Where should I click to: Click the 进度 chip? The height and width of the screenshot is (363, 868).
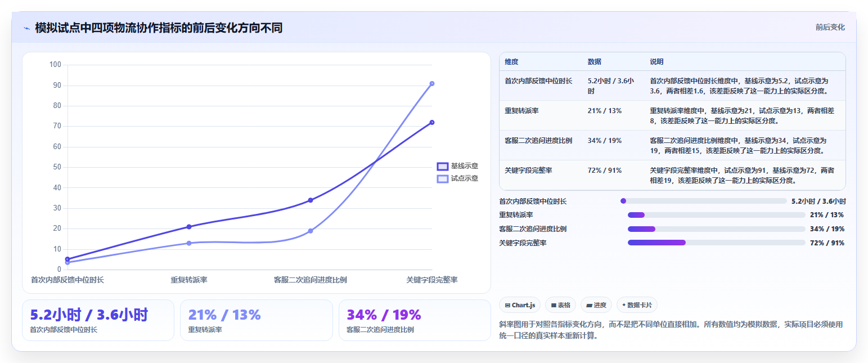click(596, 305)
